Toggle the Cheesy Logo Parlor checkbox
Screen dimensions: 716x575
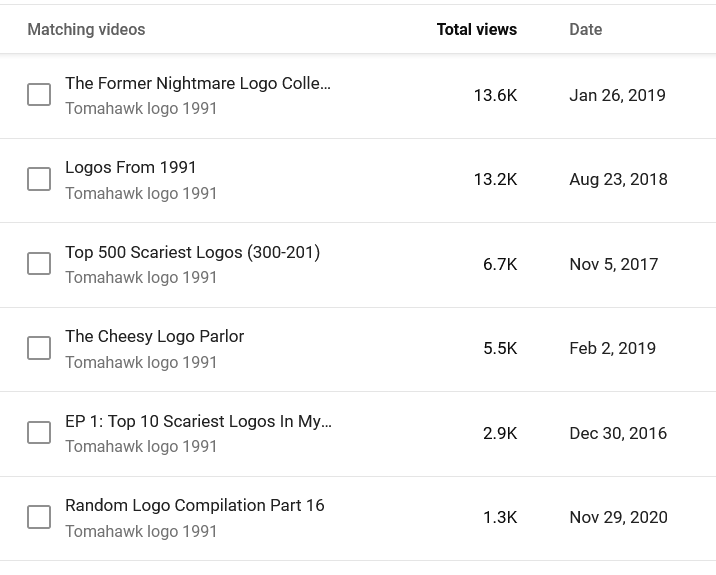(39, 348)
